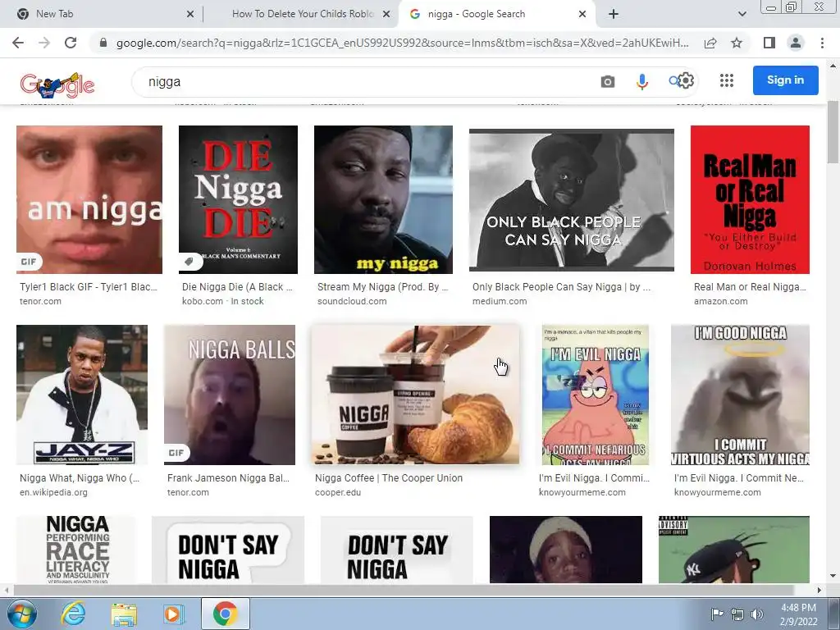Click the Chrome taskbar icon
Viewport: 840px width, 630px height.
pyautogui.click(x=225, y=614)
